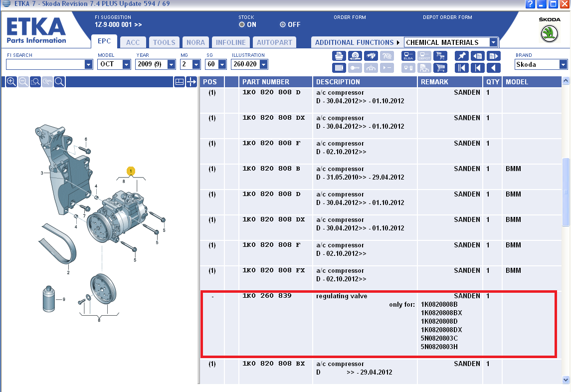
Task: Switch to the EPC tab
Action: (104, 41)
